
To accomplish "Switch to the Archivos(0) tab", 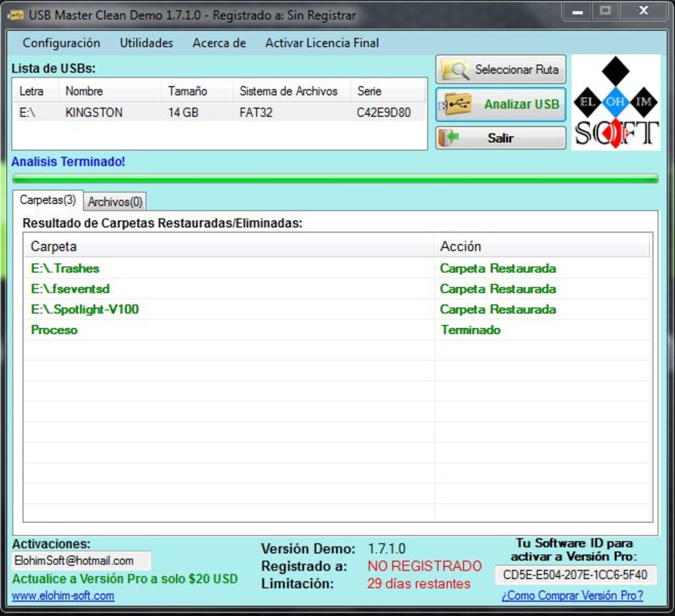I will (x=114, y=202).
